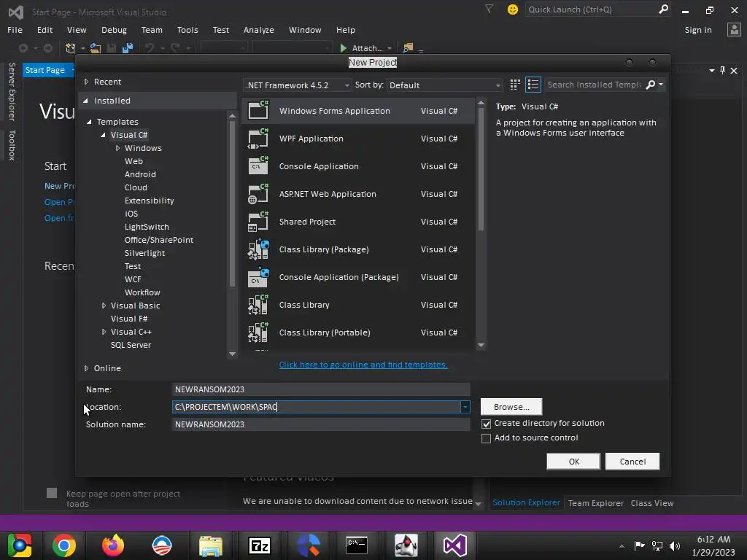
Task: Click the Browse... button
Action: (511, 407)
